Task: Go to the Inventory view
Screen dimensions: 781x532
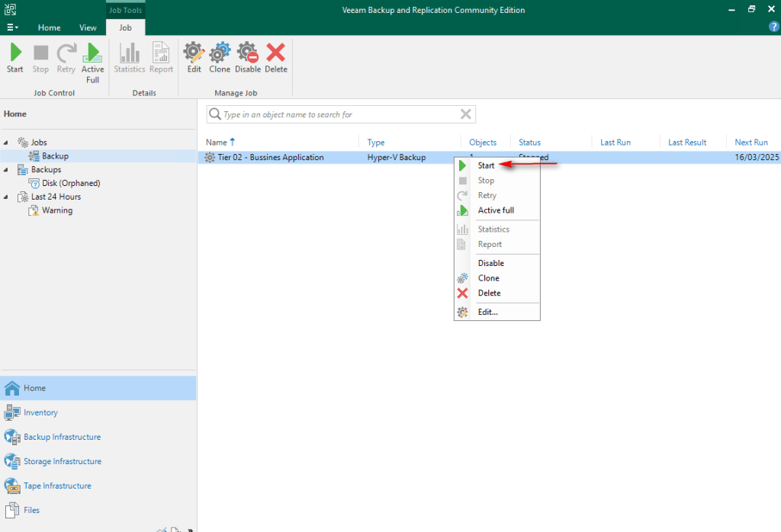Action: [x=40, y=412]
